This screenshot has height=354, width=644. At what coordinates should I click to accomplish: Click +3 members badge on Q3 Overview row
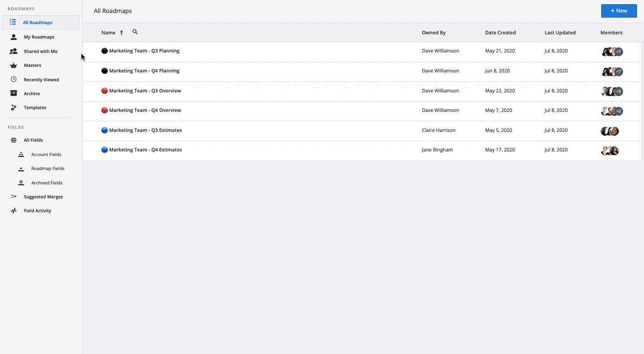(618, 92)
